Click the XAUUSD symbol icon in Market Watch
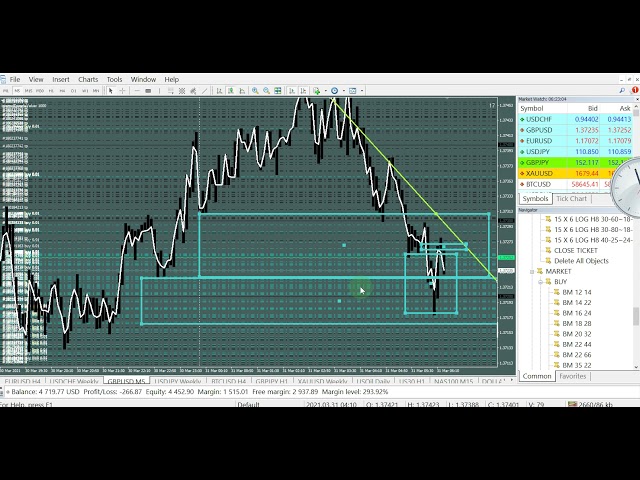The image size is (640, 480). pyautogui.click(x=523, y=173)
